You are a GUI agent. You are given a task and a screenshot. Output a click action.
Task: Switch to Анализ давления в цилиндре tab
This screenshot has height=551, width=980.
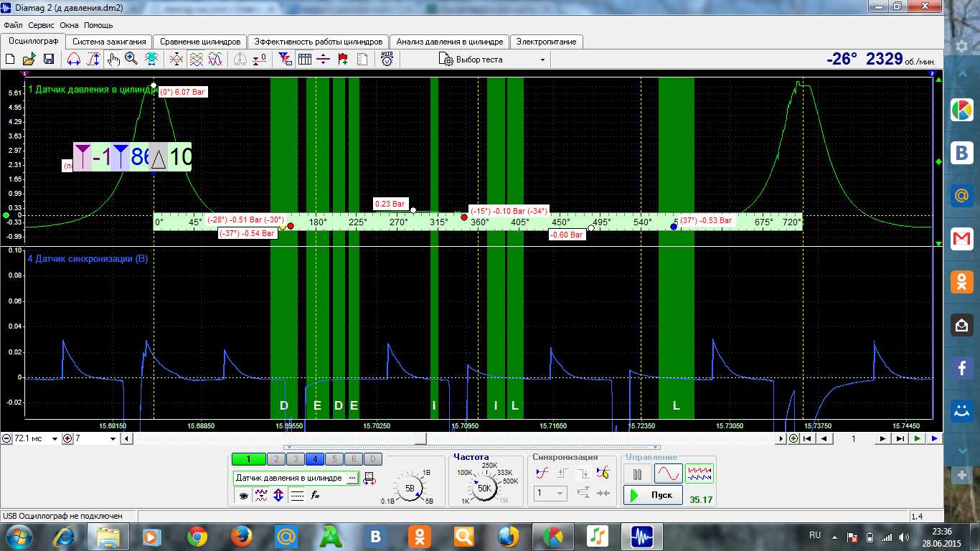click(x=451, y=42)
